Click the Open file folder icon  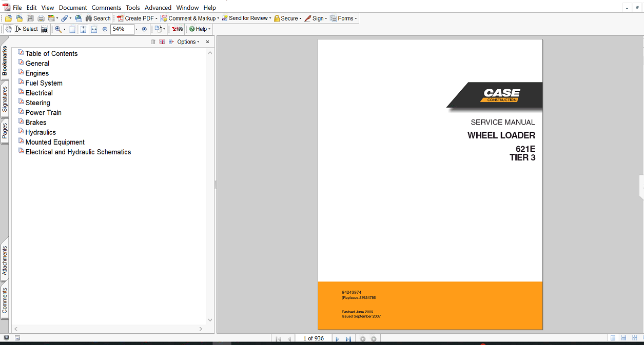click(x=9, y=18)
